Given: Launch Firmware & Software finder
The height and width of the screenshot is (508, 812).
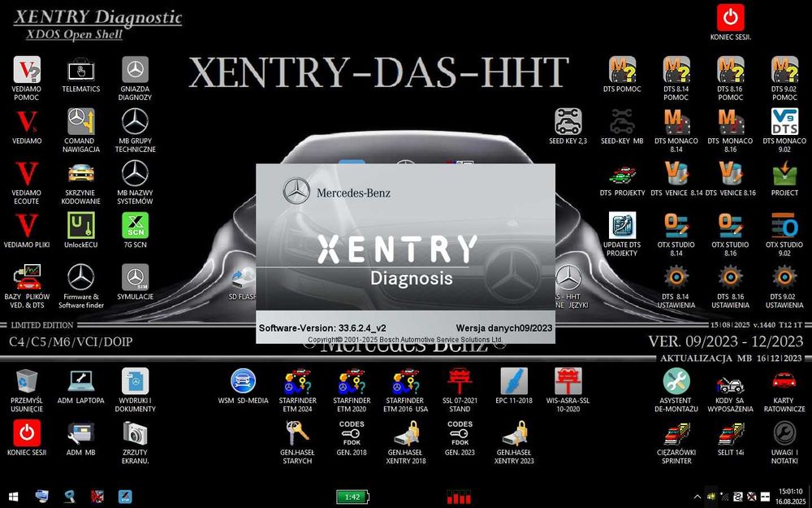Looking at the screenshot, I should click(80, 277).
